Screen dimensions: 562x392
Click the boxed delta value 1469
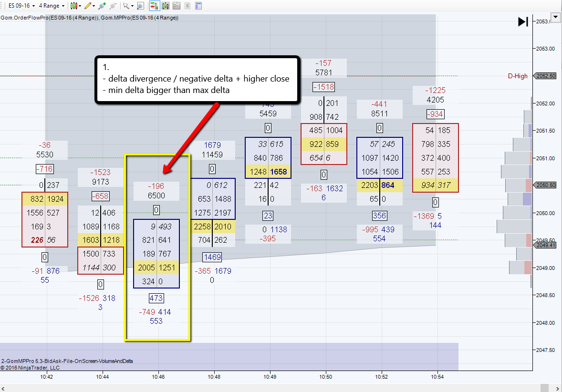(212, 257)
